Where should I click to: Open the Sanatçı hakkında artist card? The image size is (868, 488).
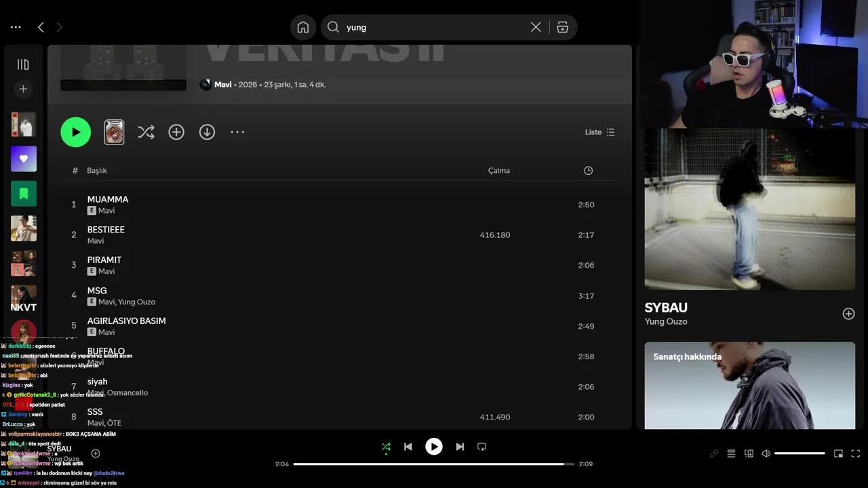point(750,386)
